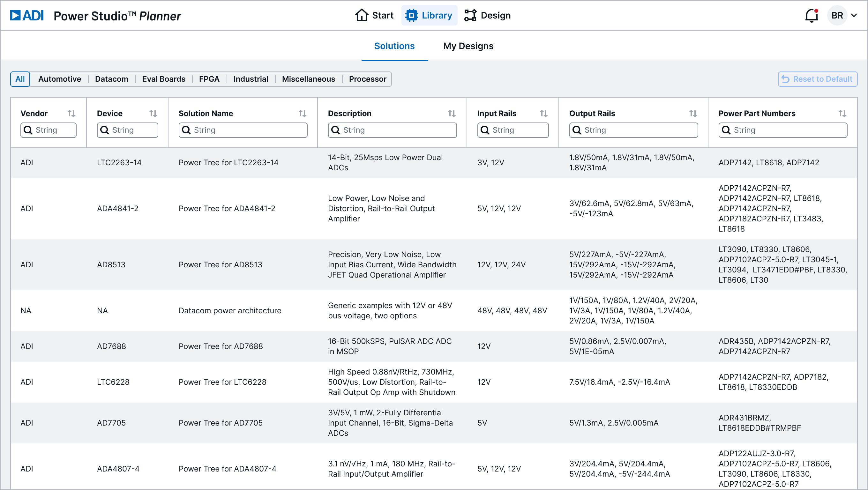The height and width of the screenshot is (490, 868).
Task: Go to the Start page
Action: click(374, 16)
